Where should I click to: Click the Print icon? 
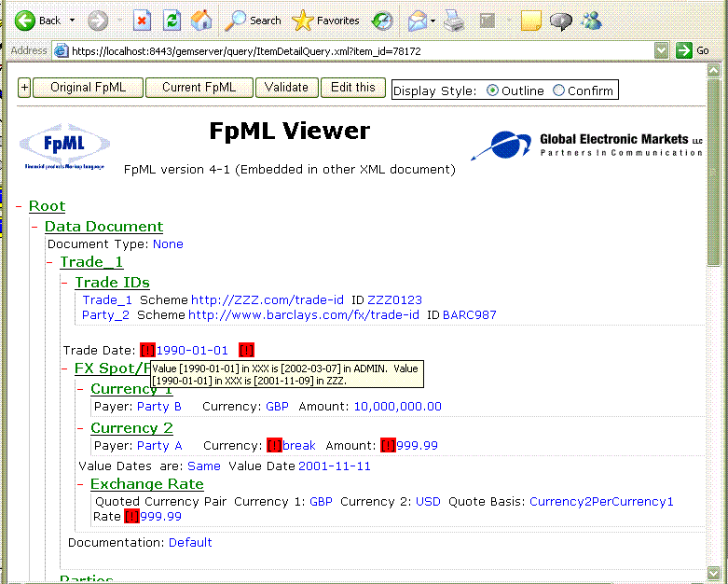point(454,21)
